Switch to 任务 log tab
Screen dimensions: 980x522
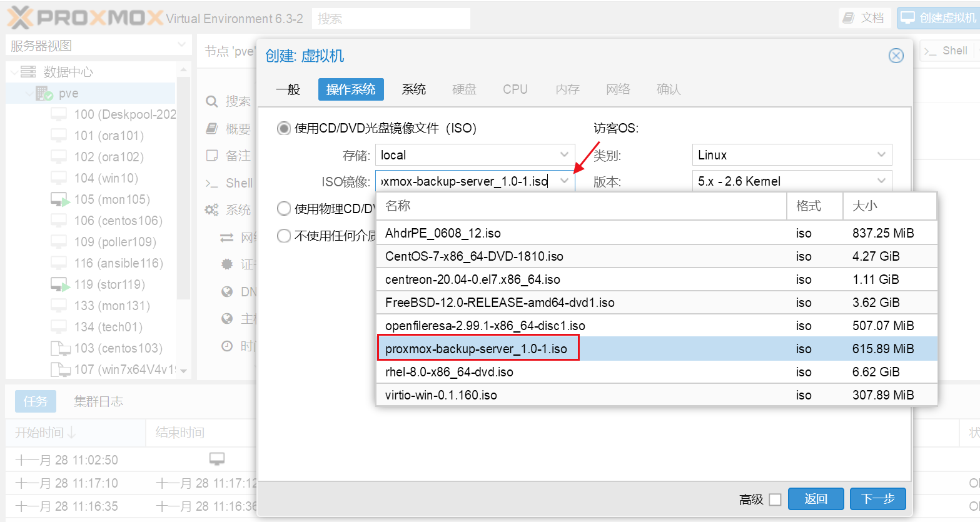point(36,401)
